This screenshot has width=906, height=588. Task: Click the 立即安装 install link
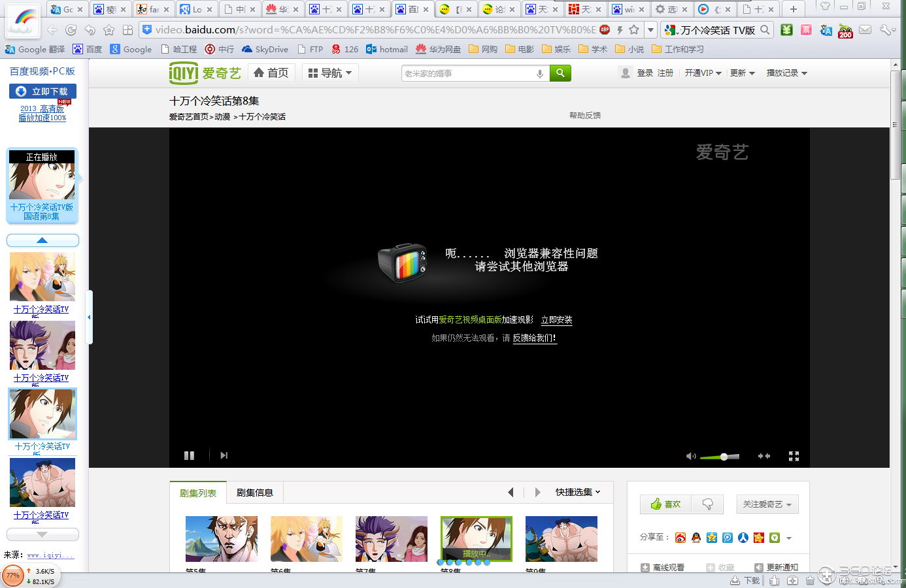[557, 320]
